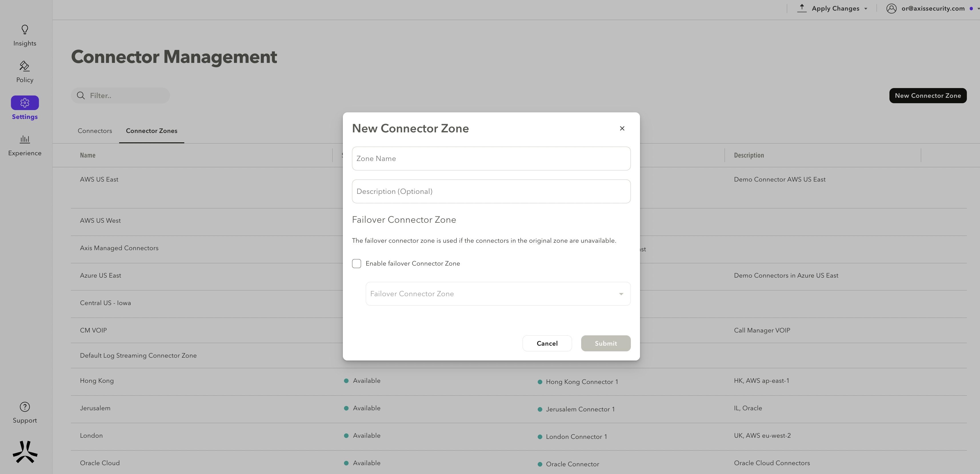The width and height of the screenshot is (980, 474).
Task: Open Experience bar chart icon
Action: tap(25, 139)
